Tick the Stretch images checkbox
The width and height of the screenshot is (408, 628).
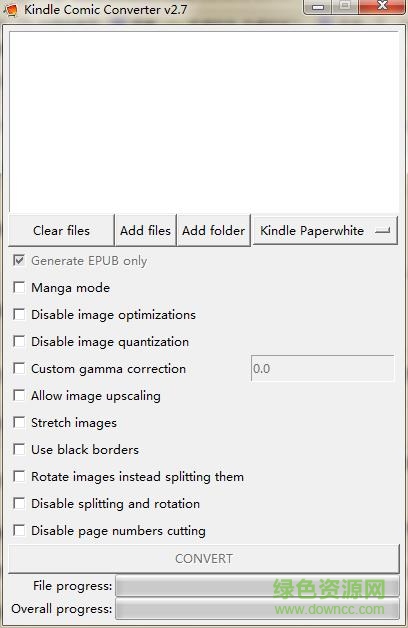tap(19, 422)
